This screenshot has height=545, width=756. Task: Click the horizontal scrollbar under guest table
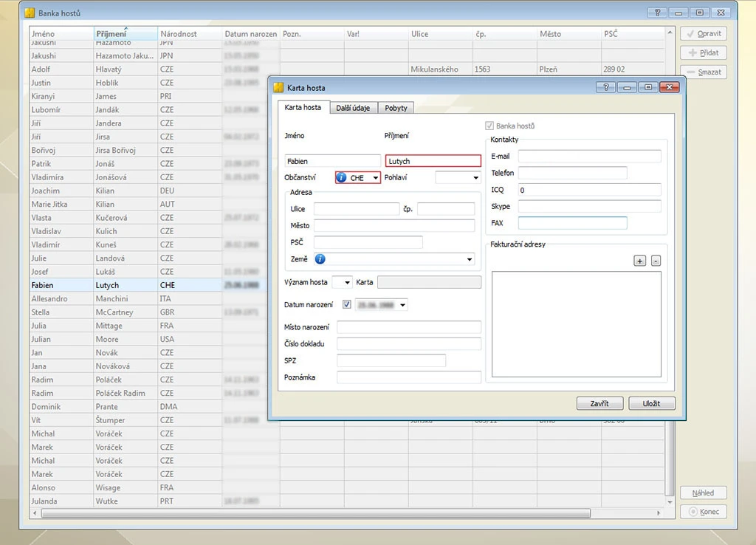point(310,513)
